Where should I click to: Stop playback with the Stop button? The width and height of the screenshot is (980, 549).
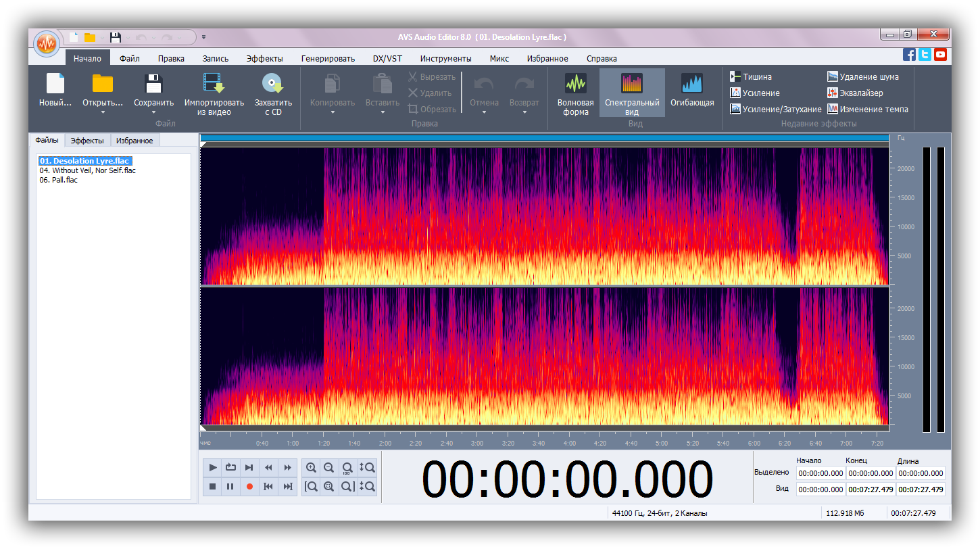213,486
